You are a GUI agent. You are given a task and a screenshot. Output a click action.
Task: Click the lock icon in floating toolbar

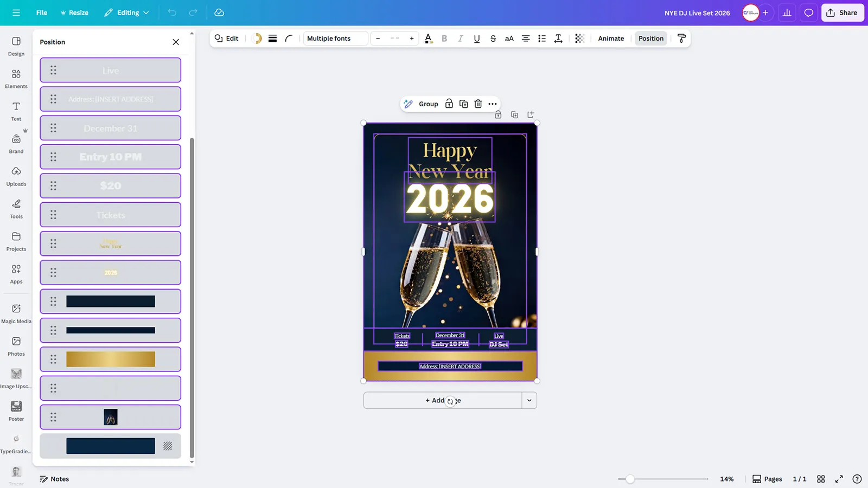pos(449,104)
